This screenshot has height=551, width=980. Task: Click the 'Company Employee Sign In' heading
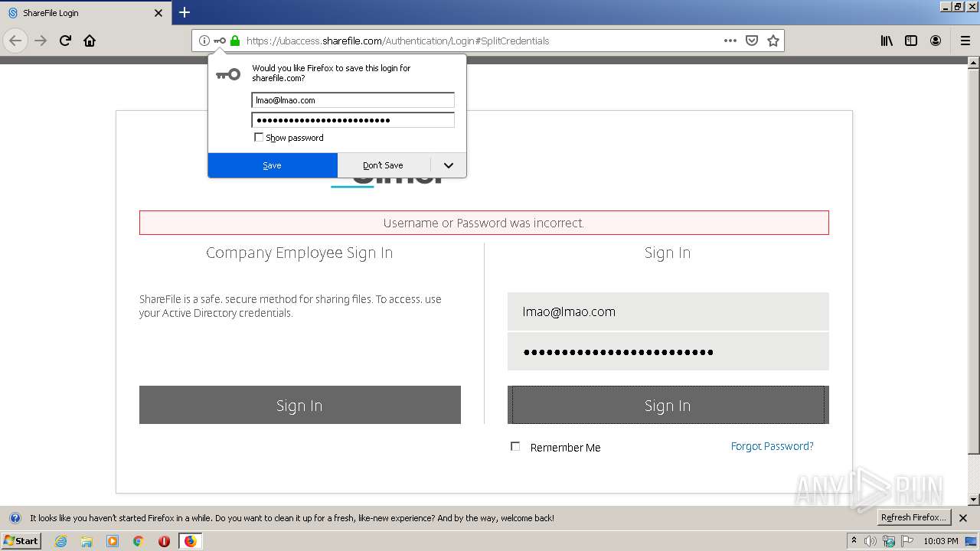pyautogui.click(x=299, y=253)
